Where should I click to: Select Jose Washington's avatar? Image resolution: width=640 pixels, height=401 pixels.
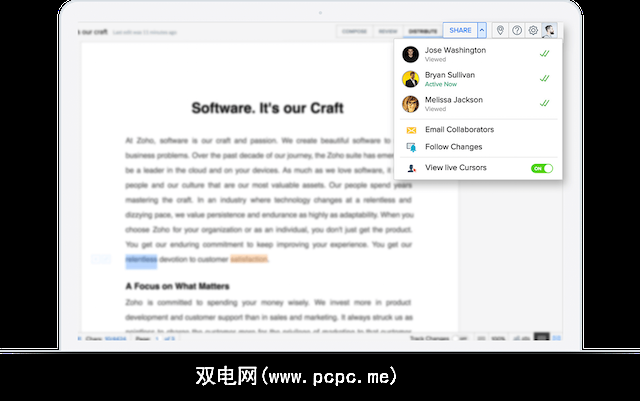click(x=410, y=54)
